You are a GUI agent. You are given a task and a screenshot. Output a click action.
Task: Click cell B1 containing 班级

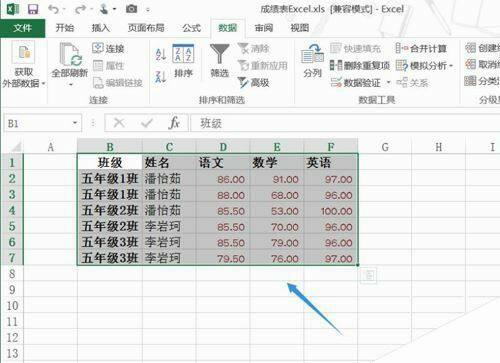(110, 163)
